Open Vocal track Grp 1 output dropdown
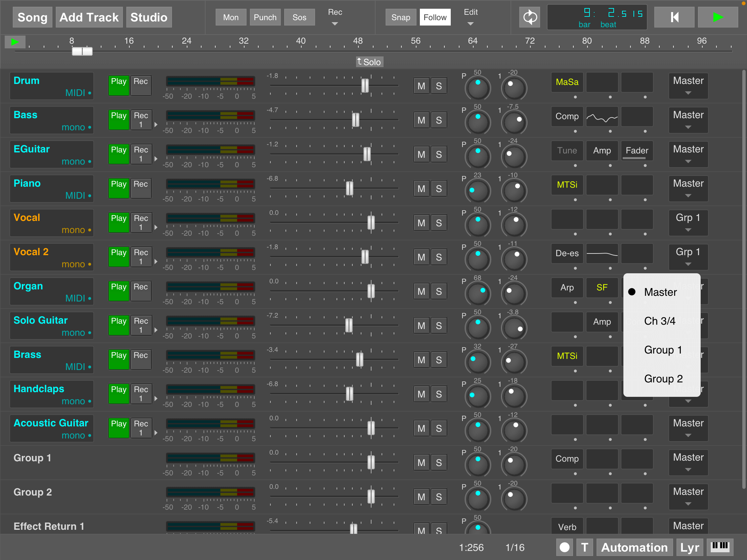 tap(688, 223)
